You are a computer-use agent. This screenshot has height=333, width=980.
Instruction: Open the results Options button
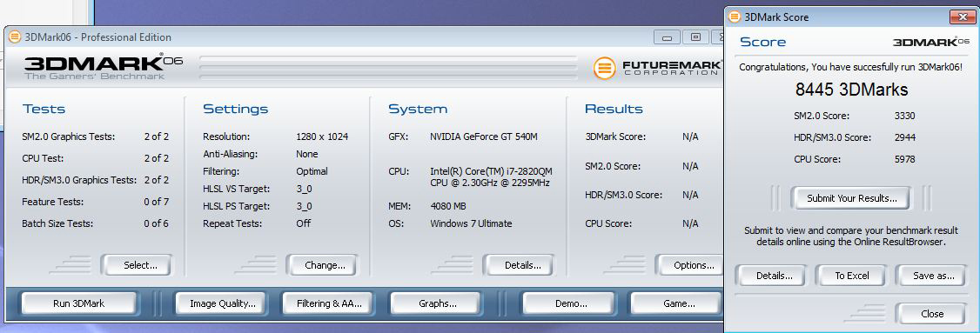point(690,265)
